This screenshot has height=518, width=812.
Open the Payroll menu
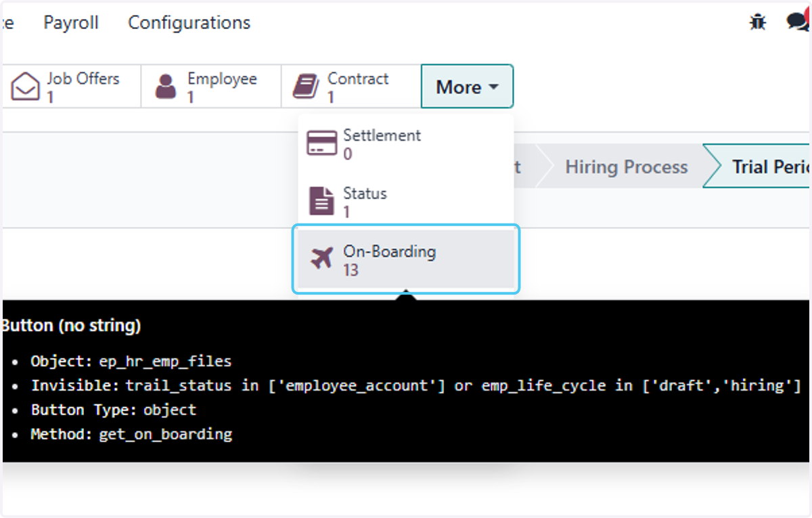(x=71, y=22)
